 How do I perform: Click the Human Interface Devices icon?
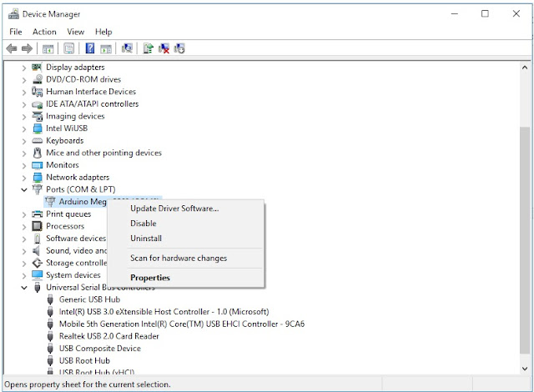[x=37, y=92]
